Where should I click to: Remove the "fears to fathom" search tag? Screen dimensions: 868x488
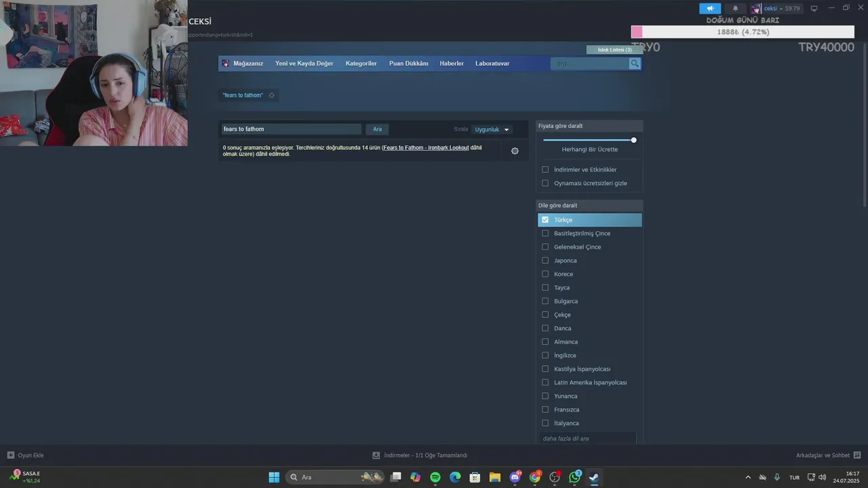(271, 96)
